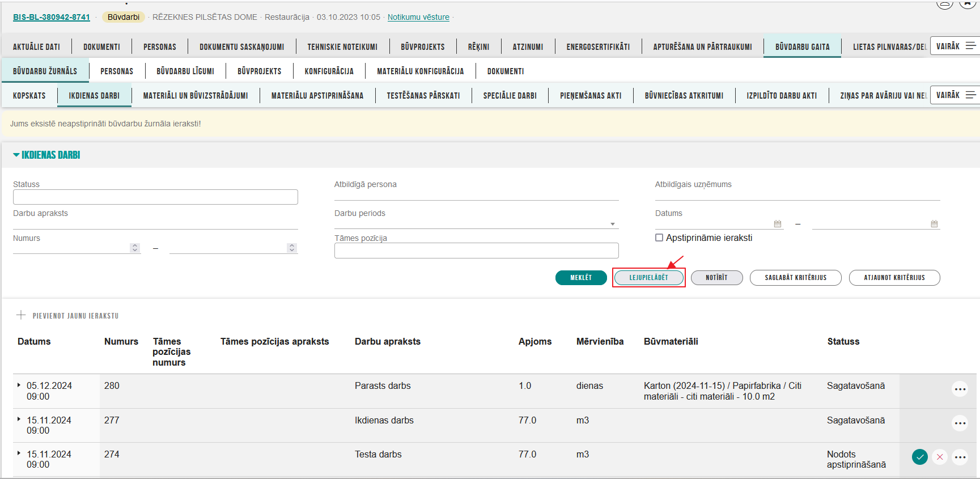
Task: Open the Speciālie darbi tab
Action: pyautogui.click(x=510, y=95)
